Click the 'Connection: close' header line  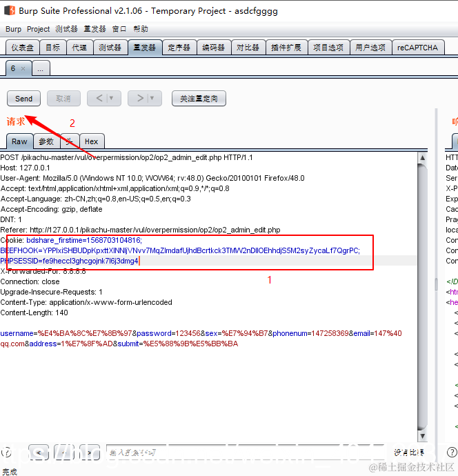tap(30, 281)
